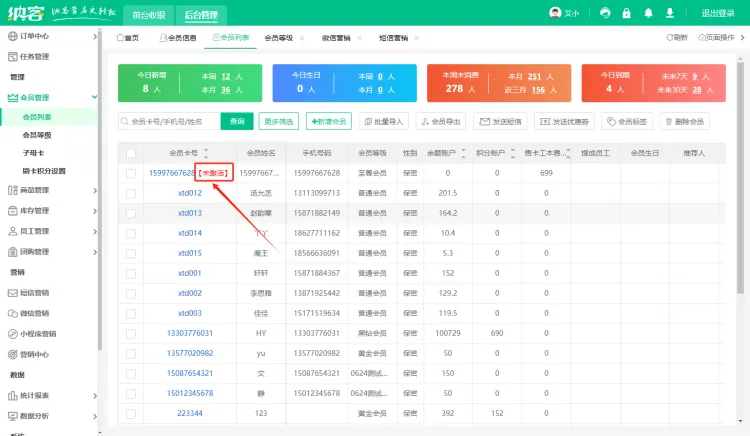This screenshot has height=436, width=750.
Task: Open member card xtd002 link
Action: pyautogui.click(x=189, y=293)
